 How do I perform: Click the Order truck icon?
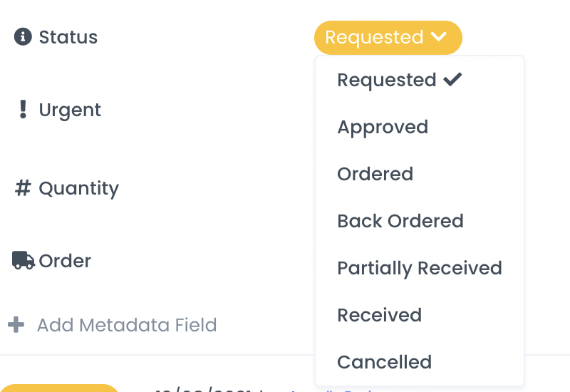coord(23,261)
